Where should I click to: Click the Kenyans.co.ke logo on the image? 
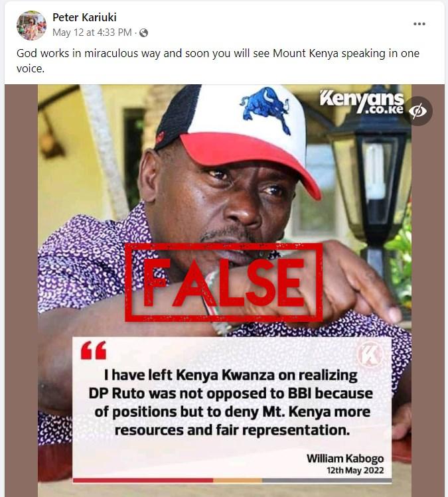coord(362,102)
